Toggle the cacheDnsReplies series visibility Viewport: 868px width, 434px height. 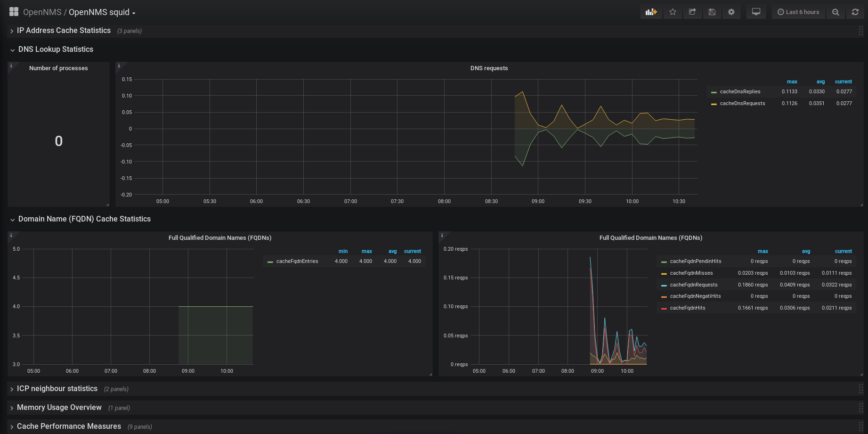(740, 92)
